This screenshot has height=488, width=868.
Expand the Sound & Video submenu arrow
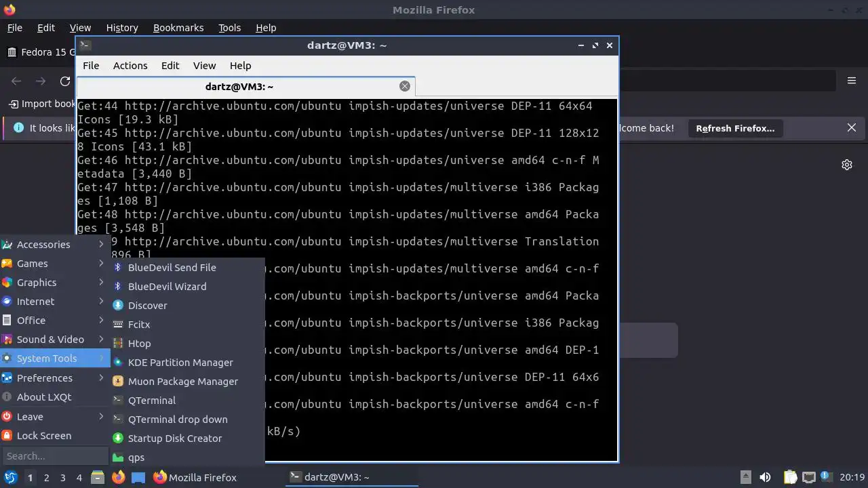(x=101, y=340)
